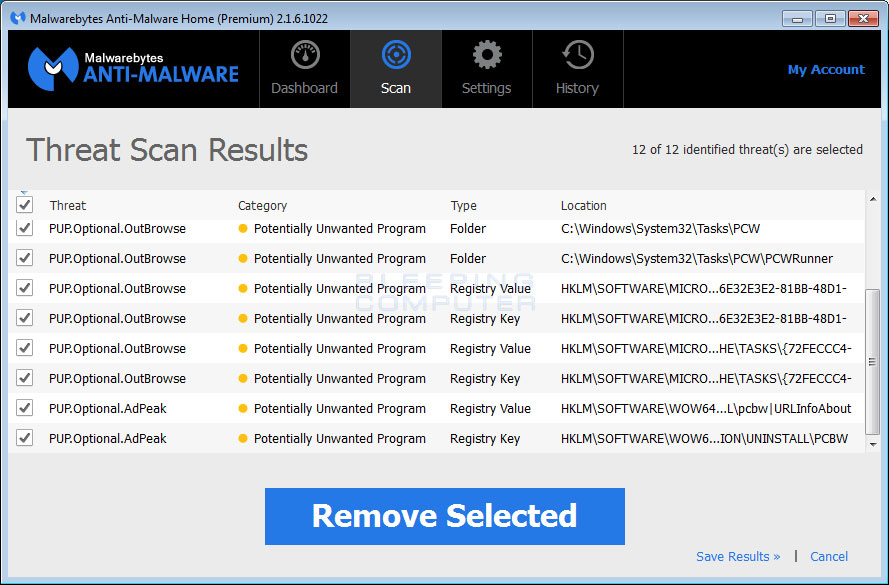The image size is (889, 585).
Task: Click PUP.Optional.OutBrowse in PCWRunner row
Action: coord(117,258)
